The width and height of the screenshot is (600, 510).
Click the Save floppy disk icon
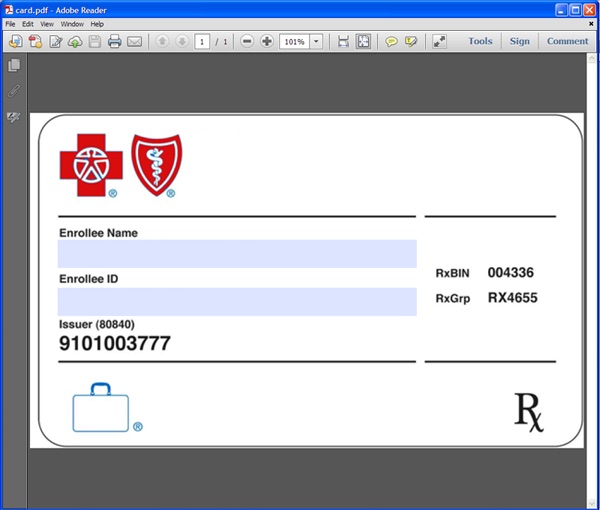(x=95, y=41)
